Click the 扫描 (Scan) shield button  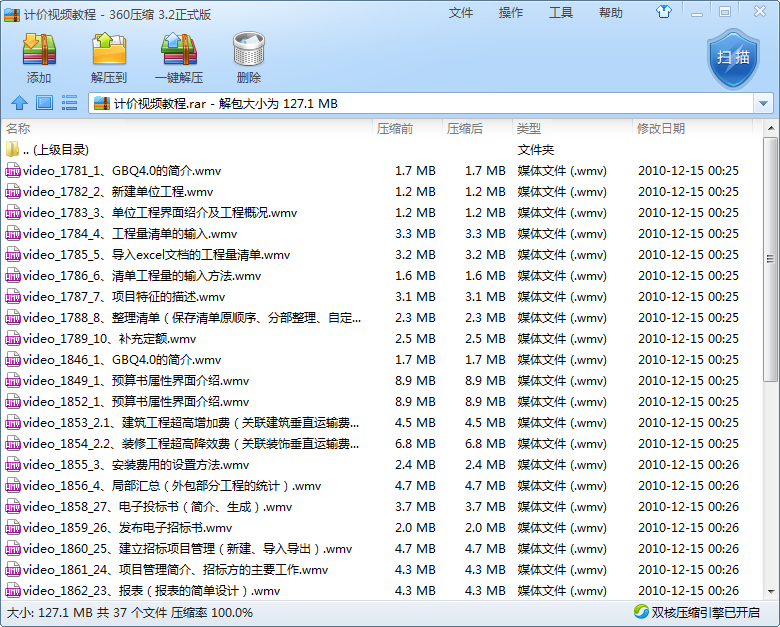733,58
